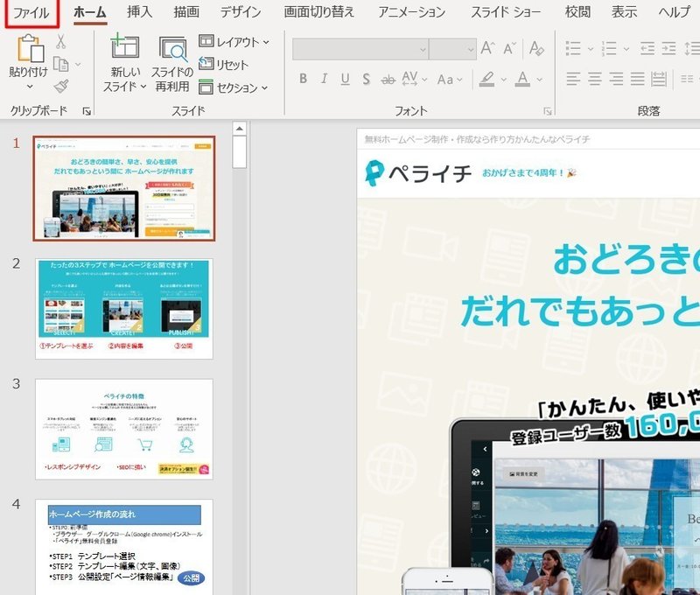Expand the 新しいスライド dropdown arrow
Screen dimensions: 700x595
(x=143, y=86)
